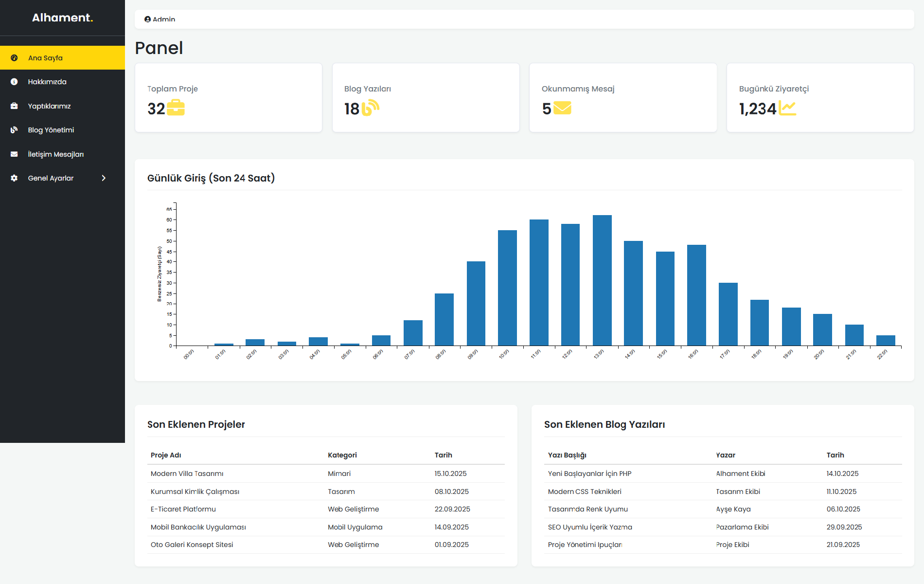
Task: Click the envelope icon in Okunmamış Mesaj card
Action: tap(562, 108)
